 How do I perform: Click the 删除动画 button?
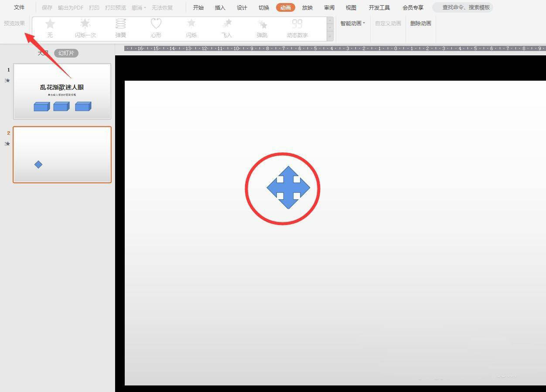420,24
